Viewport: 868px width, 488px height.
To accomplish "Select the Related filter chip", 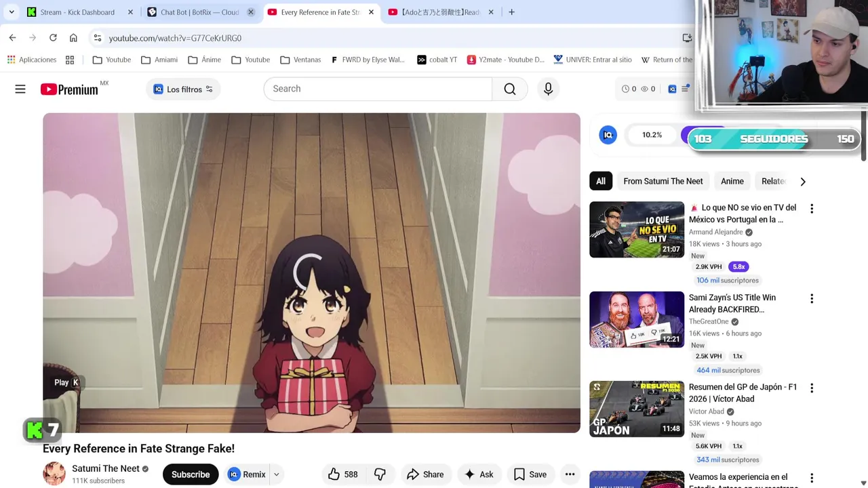I will pyautogui.click(x=773, y=181).
